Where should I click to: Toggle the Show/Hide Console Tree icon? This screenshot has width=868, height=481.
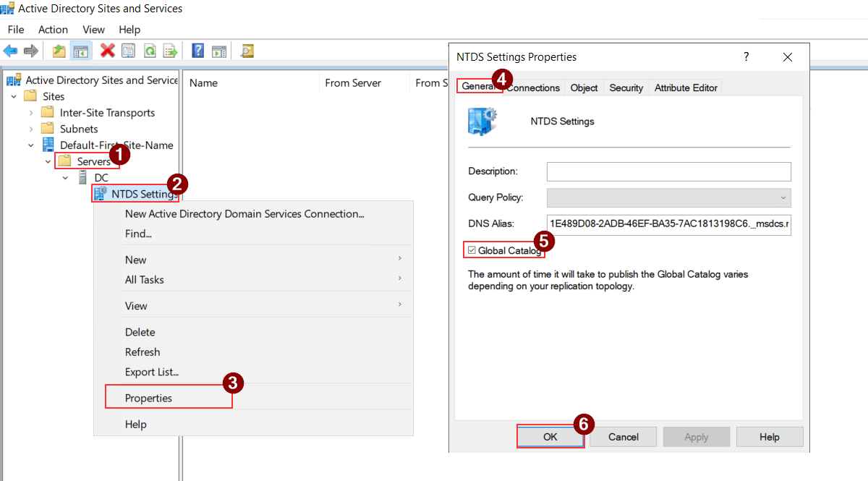pos(80,51)
